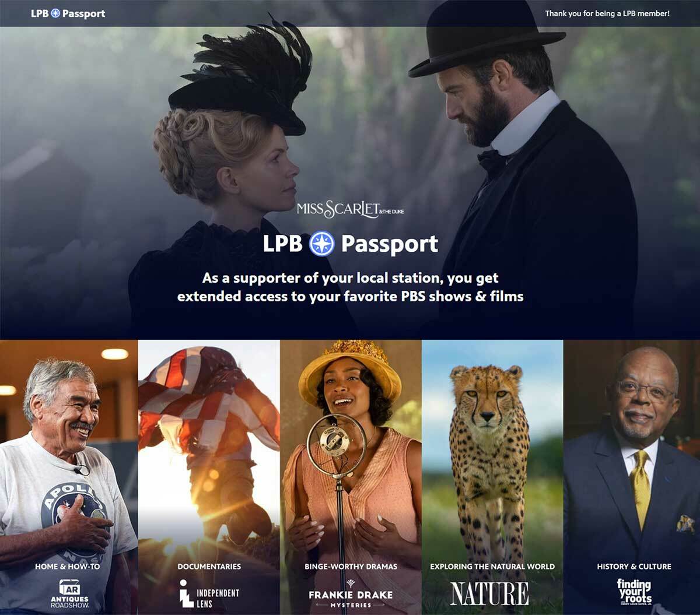
Task: Select the Home & How-To category
Action: 68,566
